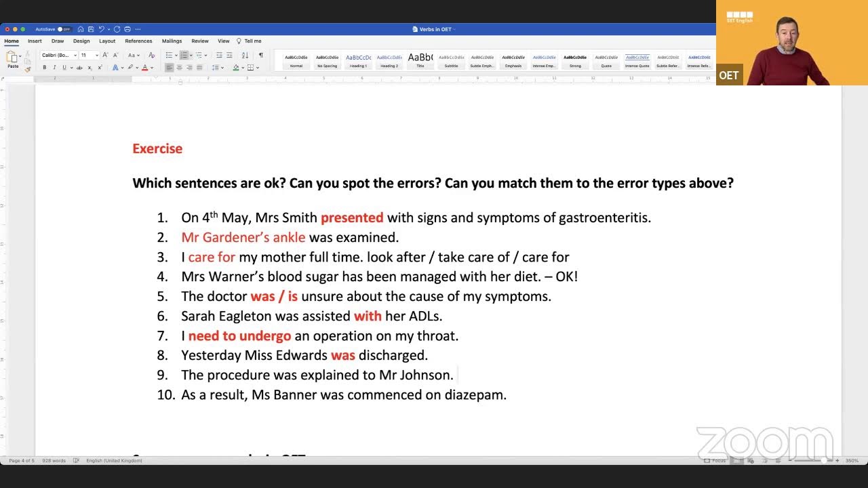This screenshot has height=488, width=868.
Task: Expand the undo history arrow
Action: tap(108, 29)
